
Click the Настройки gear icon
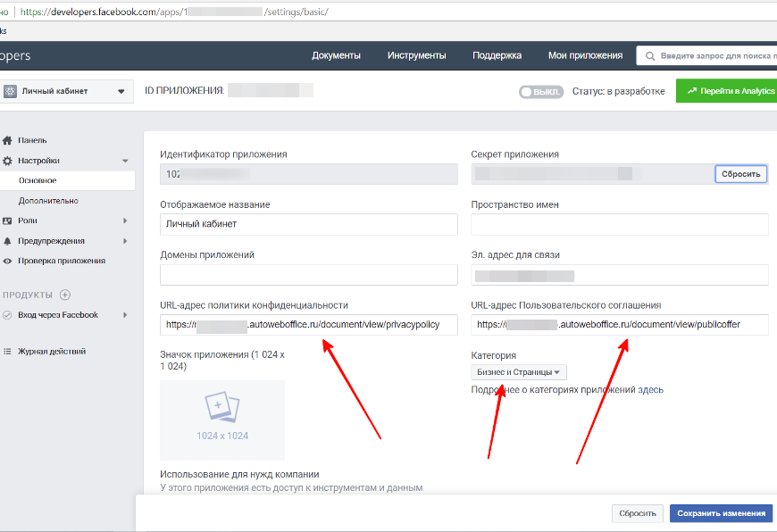[7, 161]
